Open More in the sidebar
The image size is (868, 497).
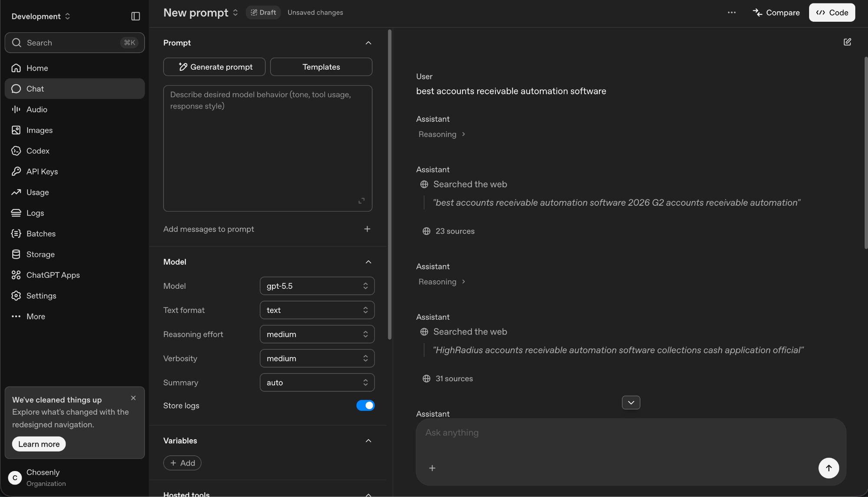(x=75, y=316)
